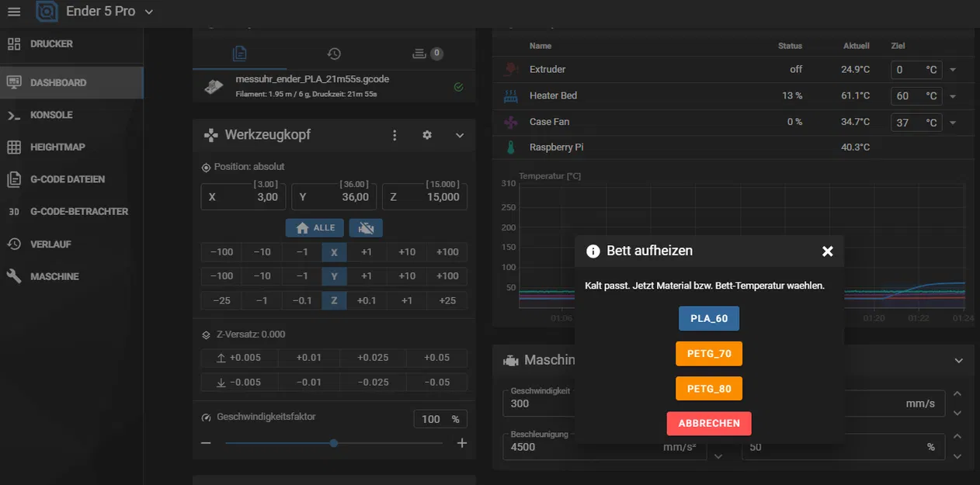The width and height of the screenshot is (980, 485).
Task: Open the Heightmap page
Action: (71, 147)
